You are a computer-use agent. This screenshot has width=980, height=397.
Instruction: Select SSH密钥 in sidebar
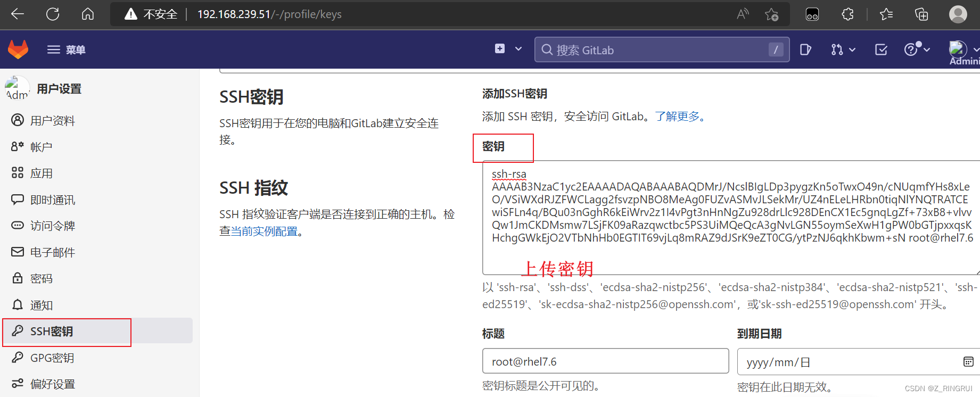tap(98, 331)
